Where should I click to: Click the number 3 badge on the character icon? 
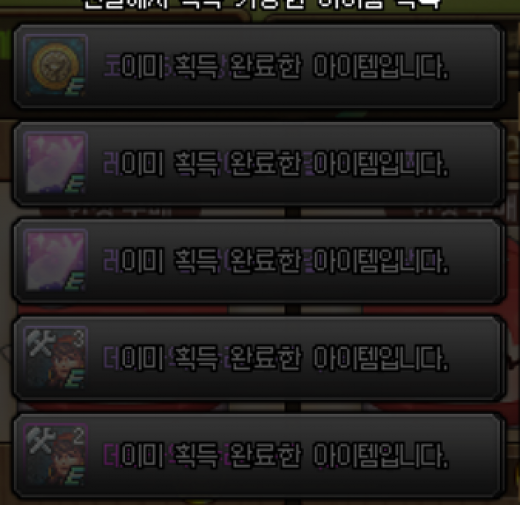coord(78,339)
